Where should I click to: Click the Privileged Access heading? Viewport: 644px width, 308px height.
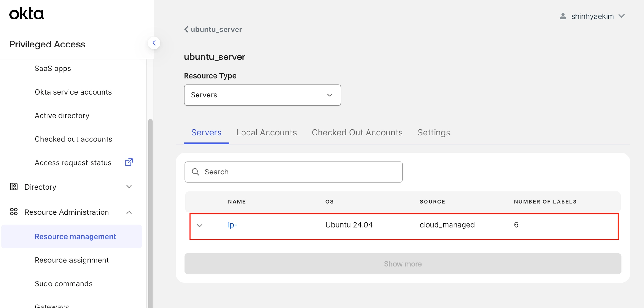pos(47,44)
